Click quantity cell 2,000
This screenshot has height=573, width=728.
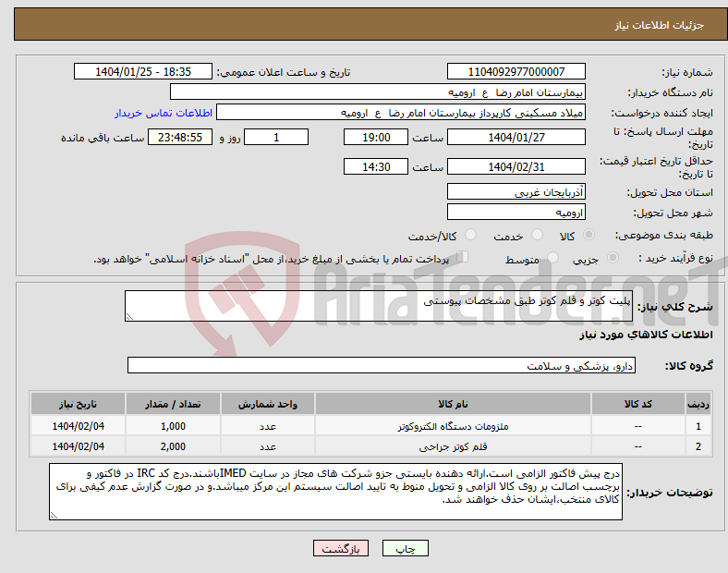tap(173, 446)
